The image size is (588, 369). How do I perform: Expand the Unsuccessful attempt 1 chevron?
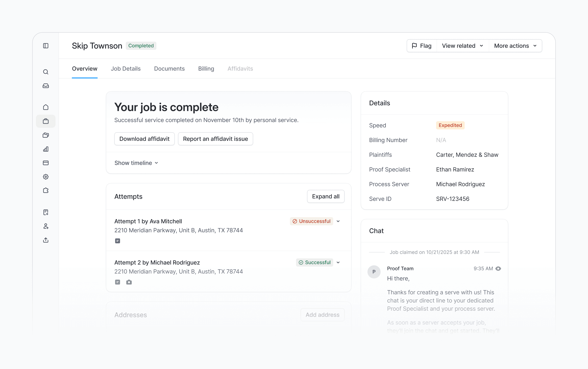[x=338, y=221]
